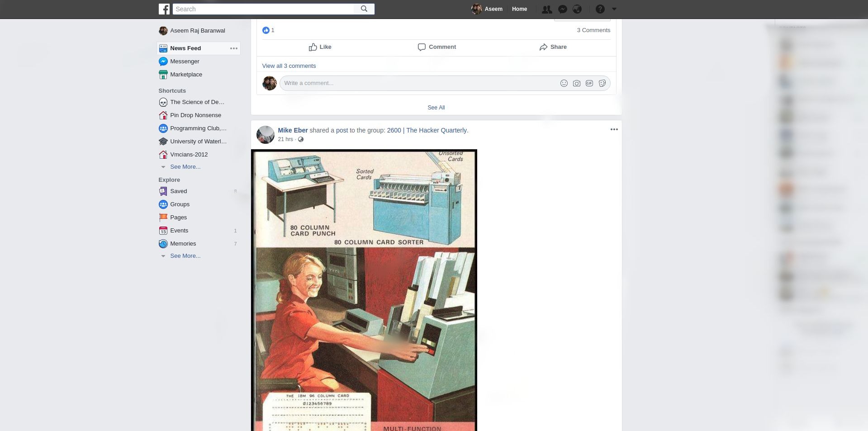
Task: Open Marketplace in left sidebar
Action: [x=186, y=75]
